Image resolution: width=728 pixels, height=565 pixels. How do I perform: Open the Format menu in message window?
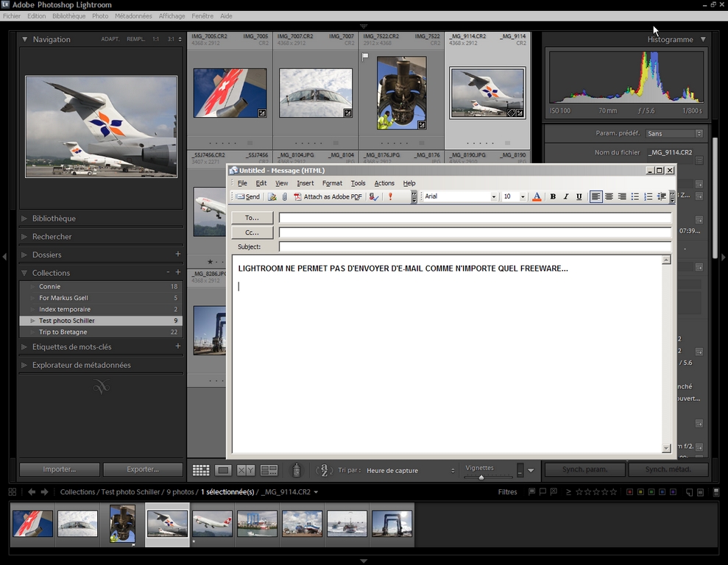[x=332, y=183]
